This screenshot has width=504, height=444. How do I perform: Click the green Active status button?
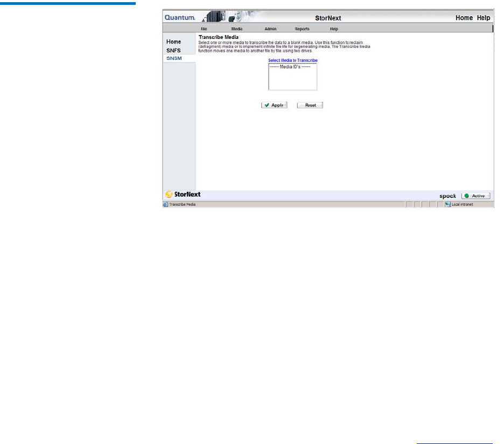pyautogui.click(x=475, y=196)
